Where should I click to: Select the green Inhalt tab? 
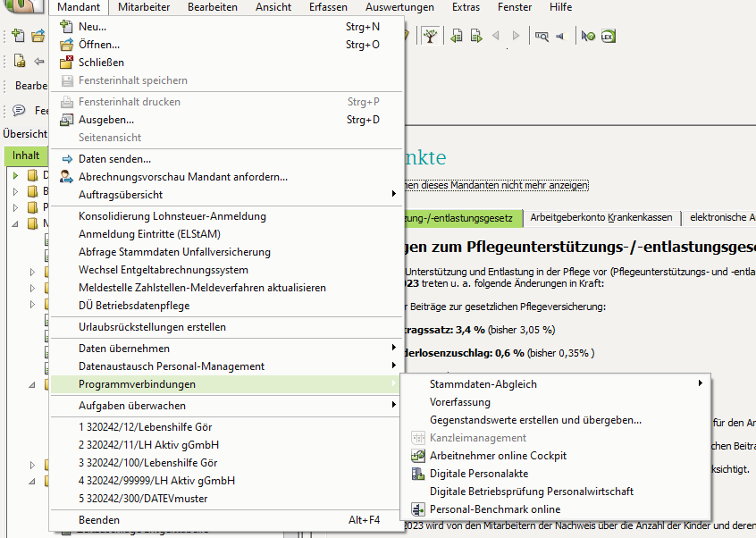coord(26,156)
